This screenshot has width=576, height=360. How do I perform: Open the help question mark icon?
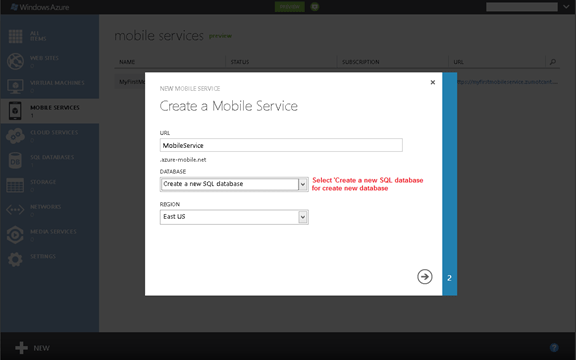(554, 348)
